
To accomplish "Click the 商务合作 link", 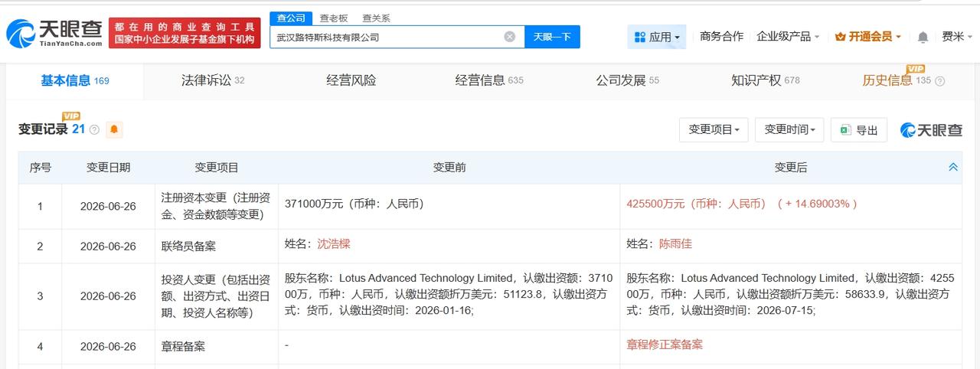I will click(x=721, y=37).
